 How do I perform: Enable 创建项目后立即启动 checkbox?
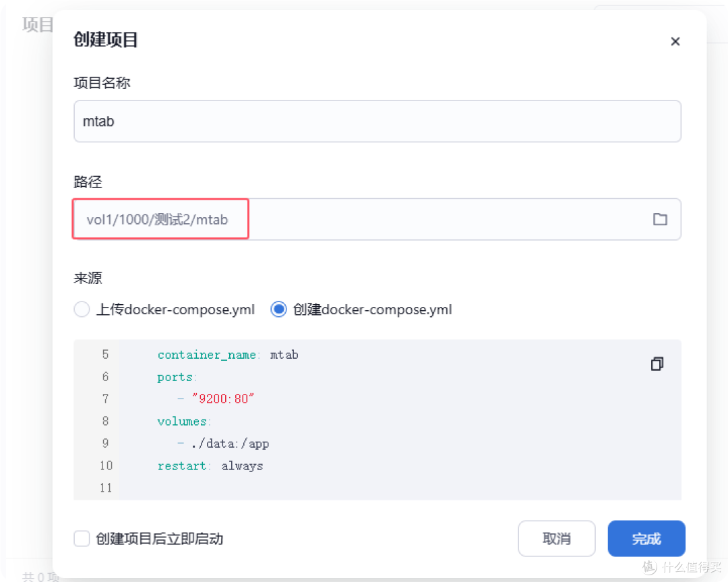point(82,539)
